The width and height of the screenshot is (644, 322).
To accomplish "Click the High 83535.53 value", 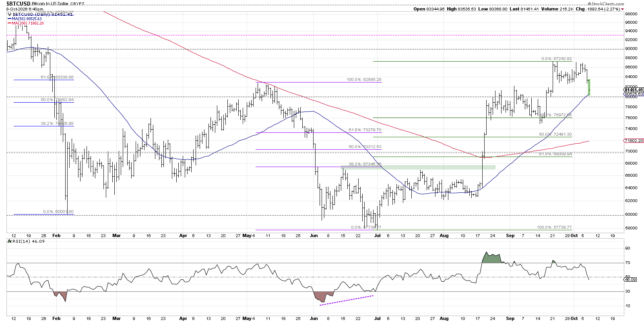I will pyautogui.click(x=461, y=9).
